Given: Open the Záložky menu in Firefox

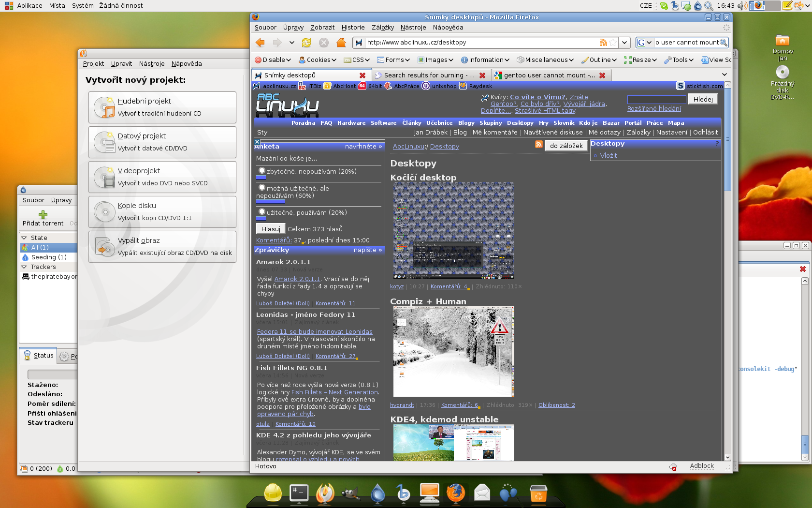Looking at the screenshot, I should click(x=383, y=28).
